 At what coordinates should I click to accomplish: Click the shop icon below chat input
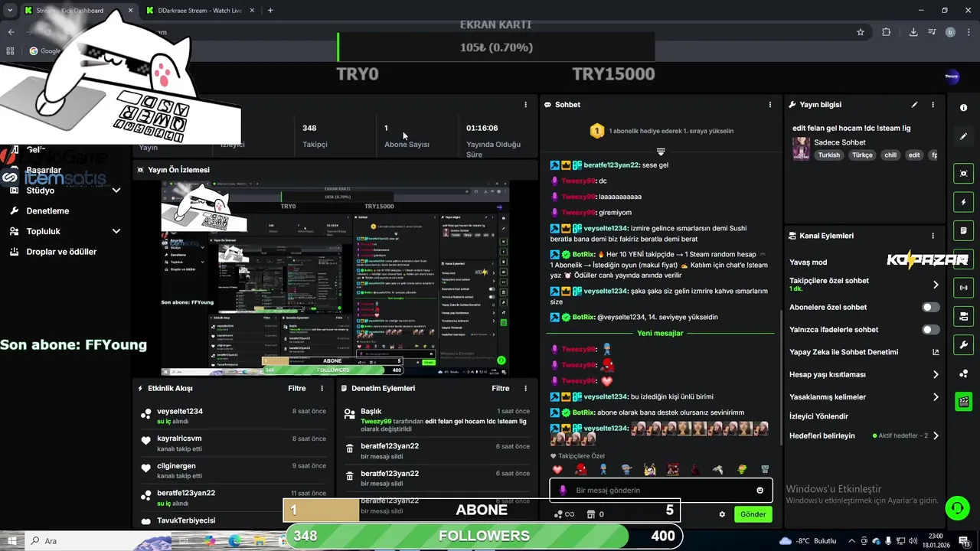click(590, 514)
